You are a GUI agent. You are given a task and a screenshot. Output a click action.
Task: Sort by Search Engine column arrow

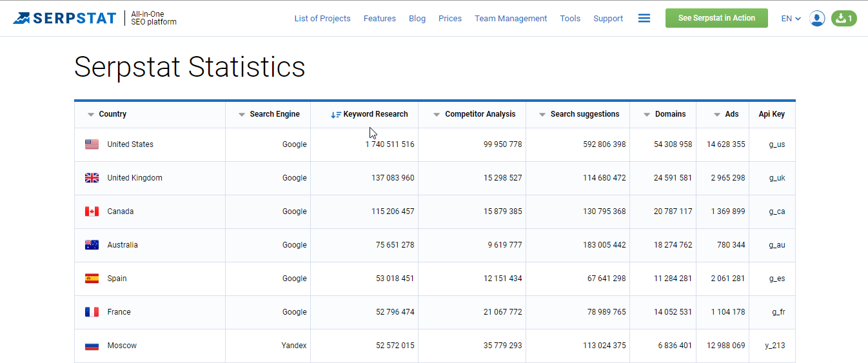pyautogui.click(x=242, y=115)
